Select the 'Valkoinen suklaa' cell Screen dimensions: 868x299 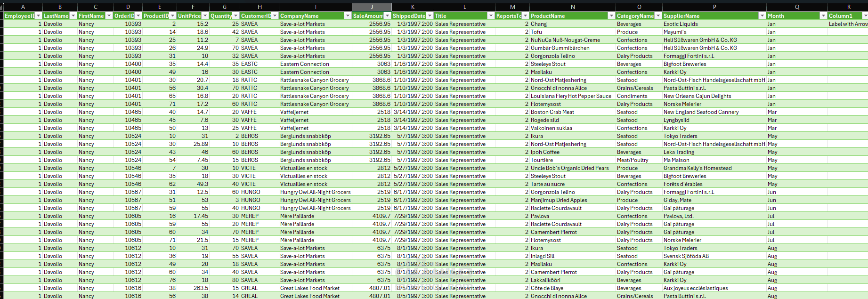[572, 128]
